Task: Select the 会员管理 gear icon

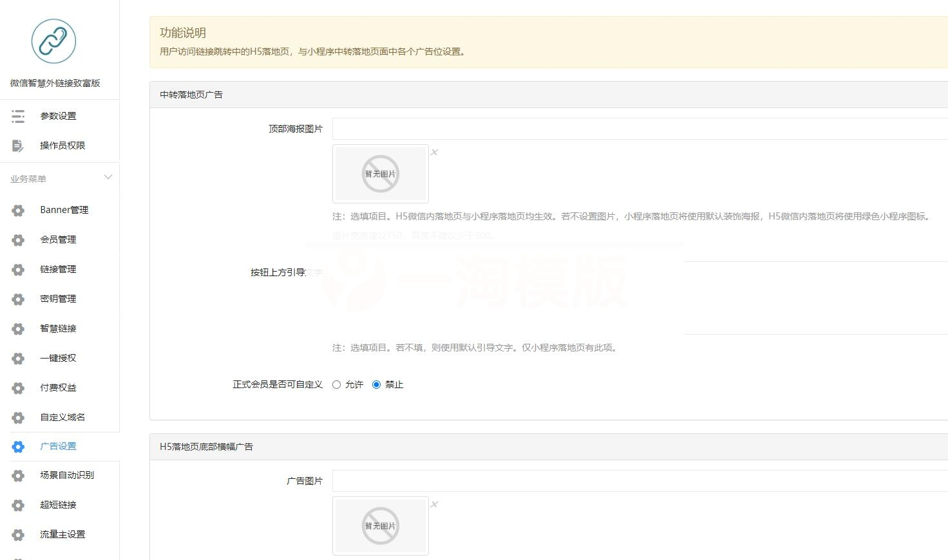Action: tap(17, 239)
